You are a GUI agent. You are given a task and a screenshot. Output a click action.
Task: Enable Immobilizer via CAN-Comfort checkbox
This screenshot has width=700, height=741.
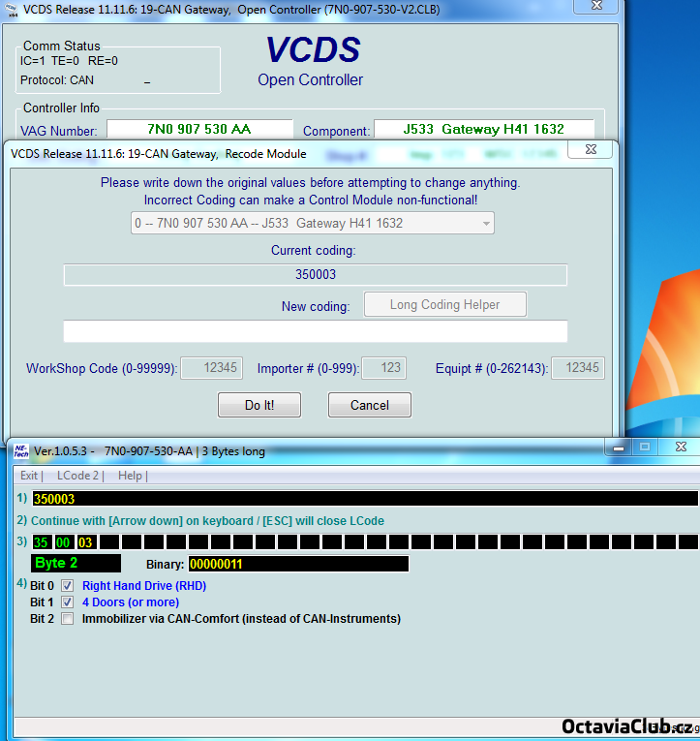[x=68, y=619]
